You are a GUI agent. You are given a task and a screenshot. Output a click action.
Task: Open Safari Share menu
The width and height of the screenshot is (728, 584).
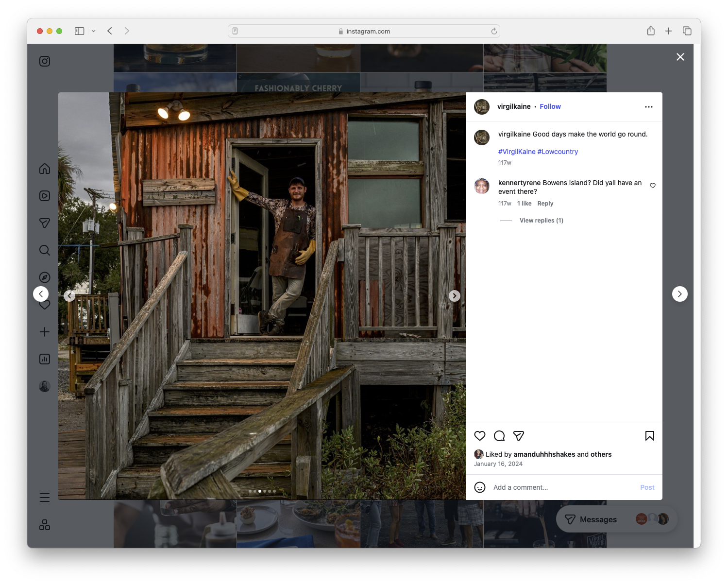pyautogui.click(x=651, y=31)
